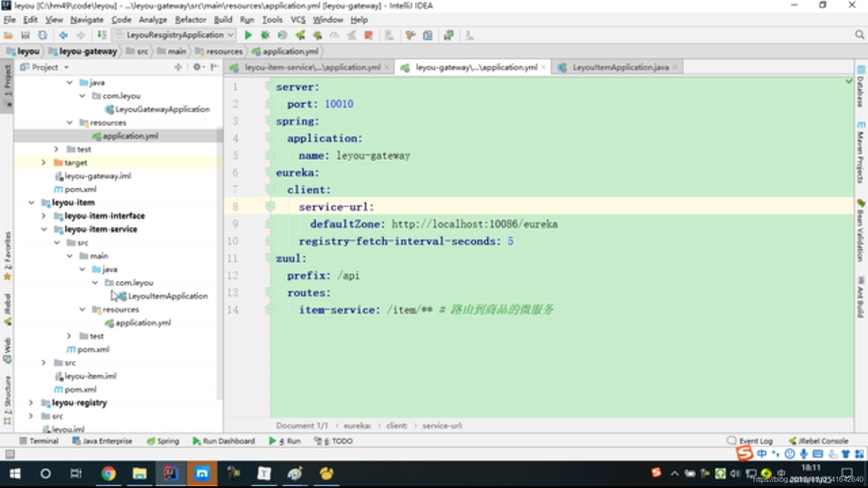Open Favorites tool window
Image resolution: width=868 pixels, height=488 pixels.
tap(7, 256)
